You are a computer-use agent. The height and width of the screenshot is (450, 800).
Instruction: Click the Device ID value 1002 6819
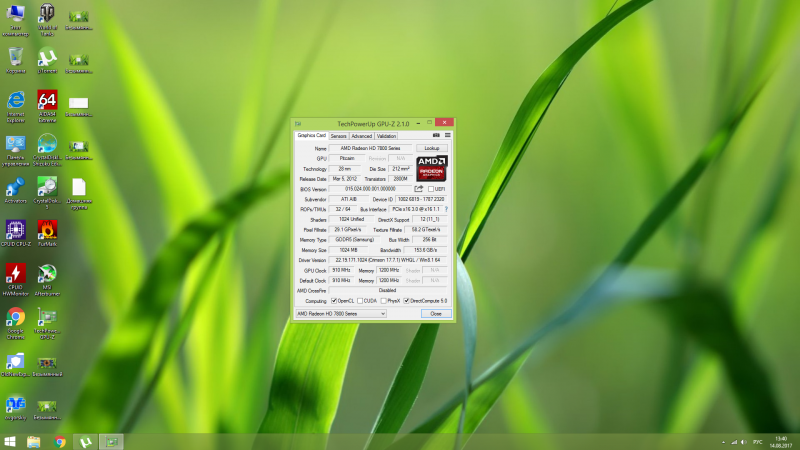click(x=421, y=199)
